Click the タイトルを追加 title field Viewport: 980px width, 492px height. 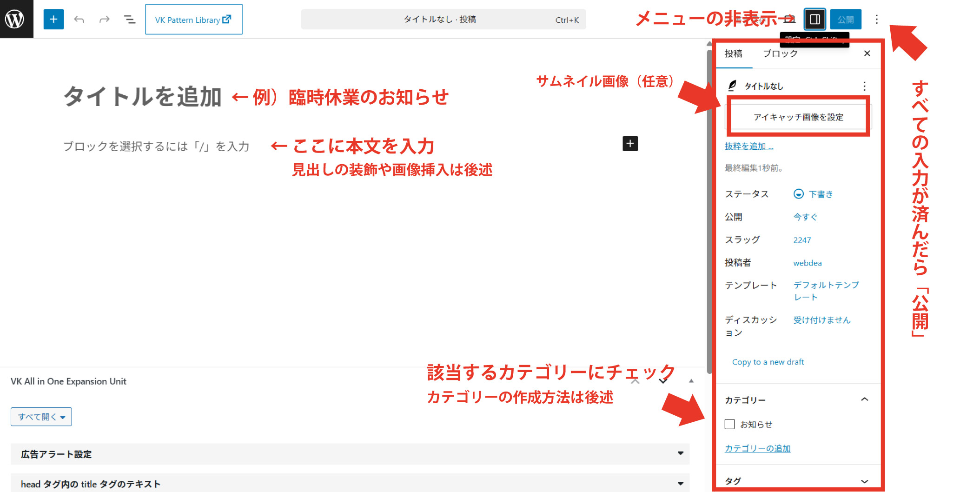pos(142,97)
